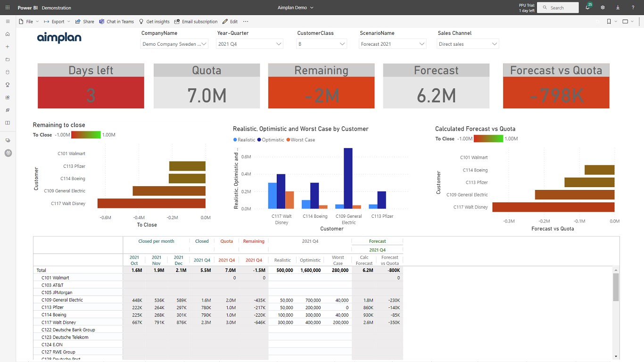Image resolution: width=644 pixels, height=362 pixels.
Task: Click the Forecast vs Quota -798K card
Action: click(x=556, y=86)
